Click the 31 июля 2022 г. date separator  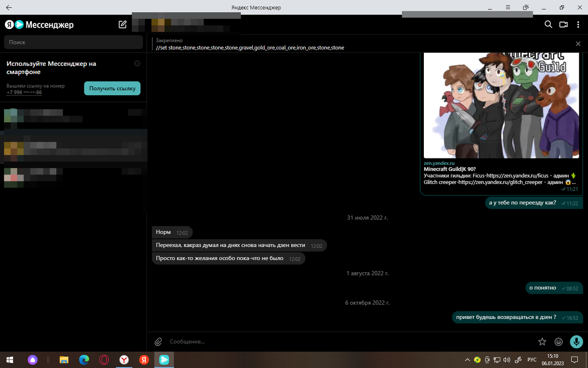[367, 217]
